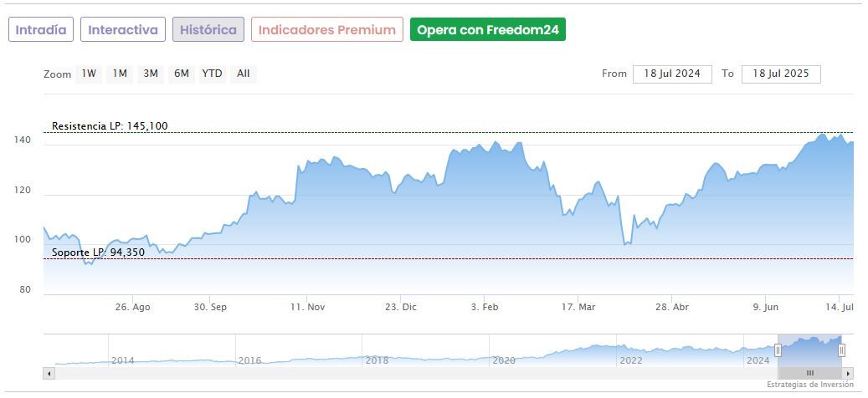Select the YTD zoom range
This screenshot has width=868, height=398.
pos(212,74)
